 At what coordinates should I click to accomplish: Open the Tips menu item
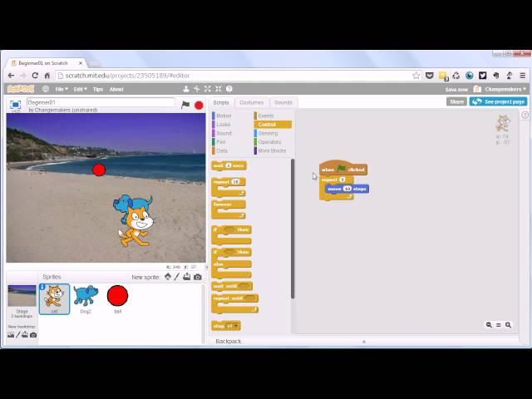(x=98, y=89)
